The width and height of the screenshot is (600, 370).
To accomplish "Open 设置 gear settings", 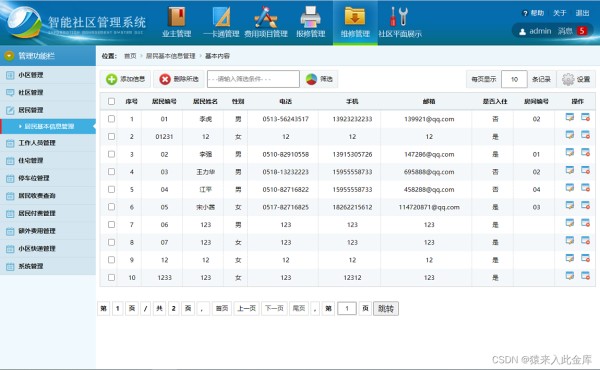I will pos(576,79).
